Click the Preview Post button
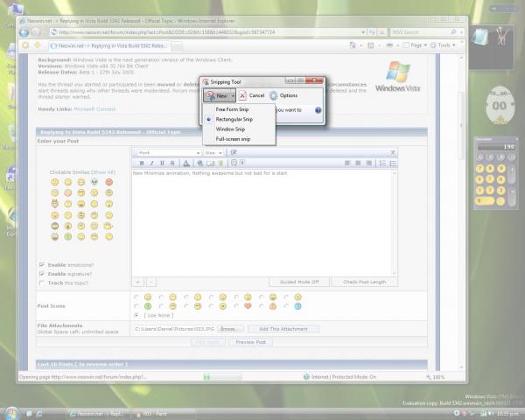The height and width of the screenshot is (420, 525). tap(250, 342)
